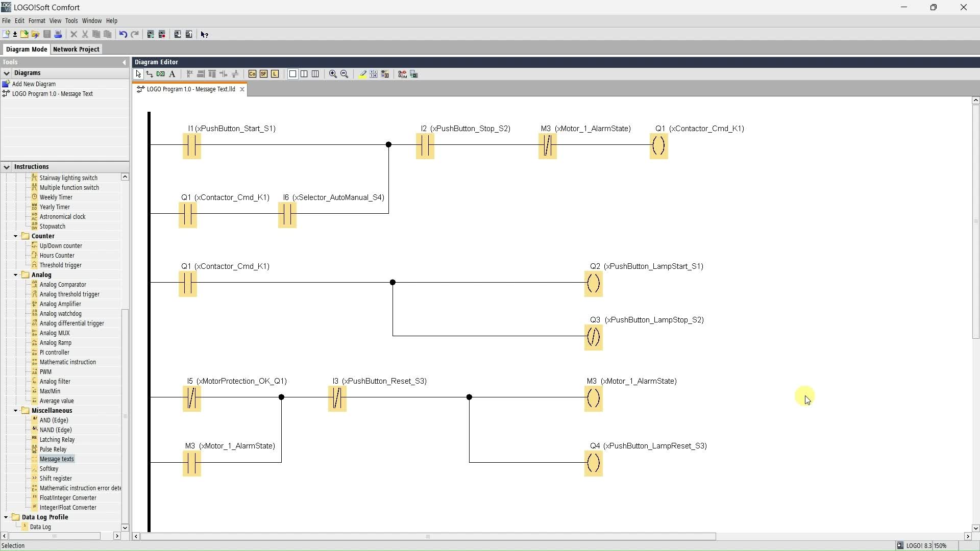Collapse the Counter folder
This screenshot has height=551, width=980.
point(15,236)
